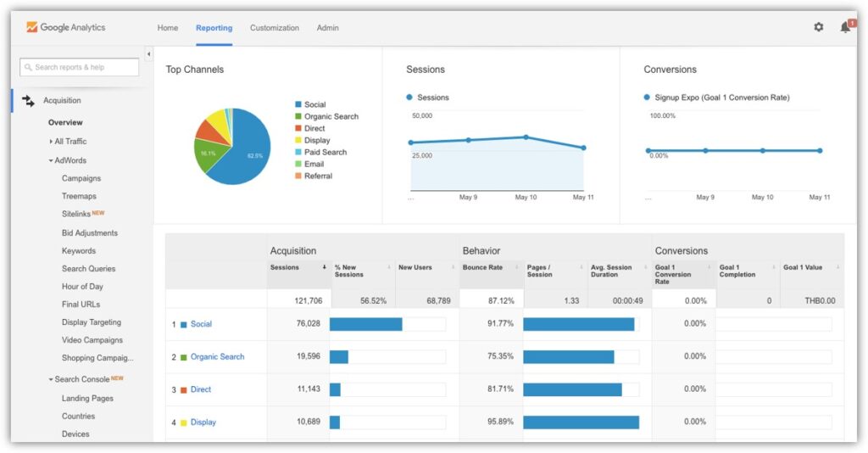Open Bid Adjustments report
Viewport: 868px width, 453px height.
(90, 233)
